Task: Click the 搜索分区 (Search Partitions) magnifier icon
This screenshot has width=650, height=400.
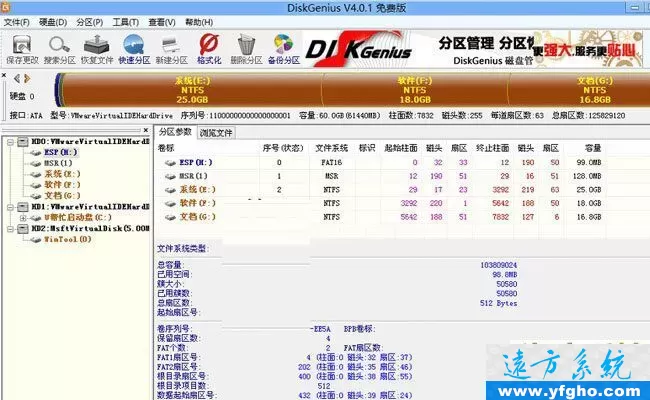Action: [59, 48]
